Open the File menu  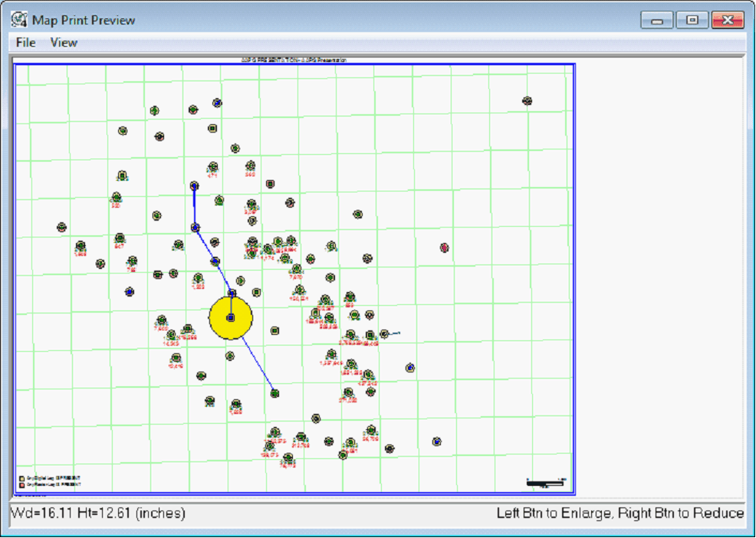[26, 43]
